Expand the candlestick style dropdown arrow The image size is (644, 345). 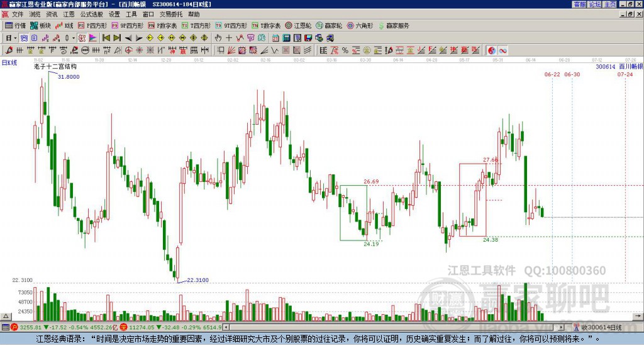(74, 38)
